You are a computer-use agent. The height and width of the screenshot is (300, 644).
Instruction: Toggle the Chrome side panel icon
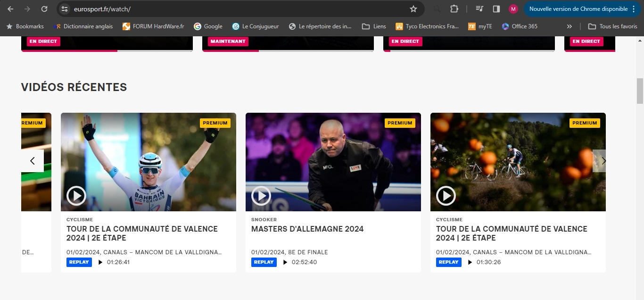pyautogui.click(x=496, y=9)
